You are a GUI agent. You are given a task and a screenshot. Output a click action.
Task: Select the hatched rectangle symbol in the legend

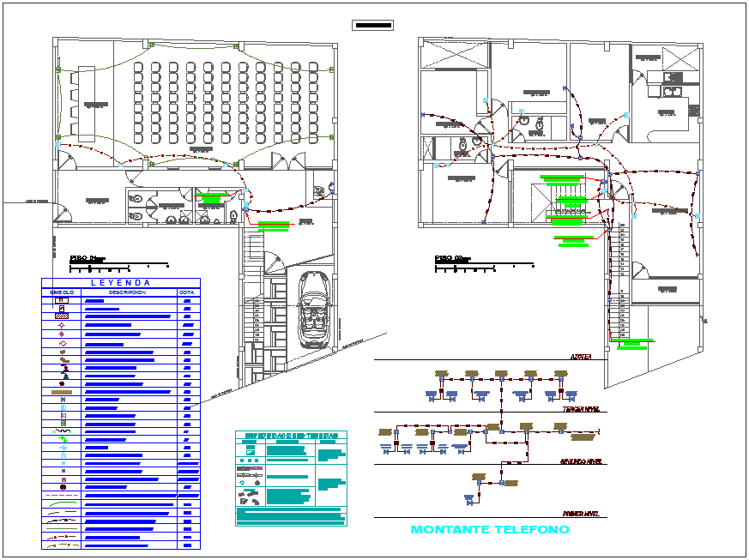[63, 317]
